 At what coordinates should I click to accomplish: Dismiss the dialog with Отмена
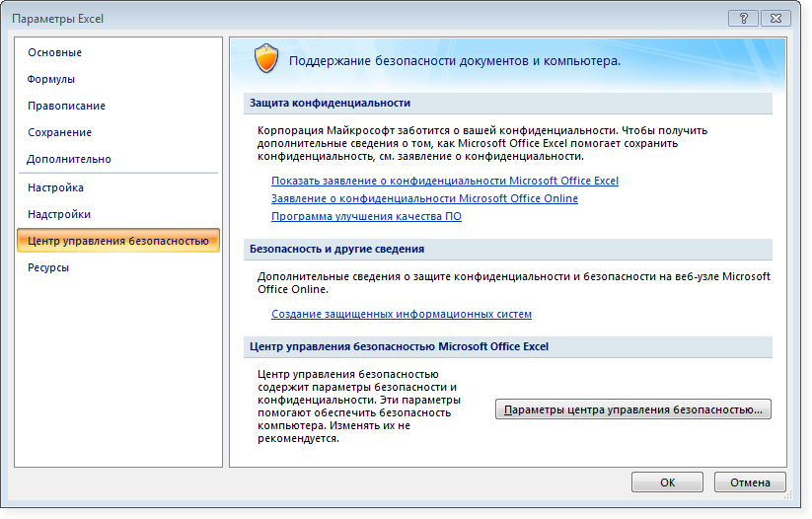click(x=750, y=482)
